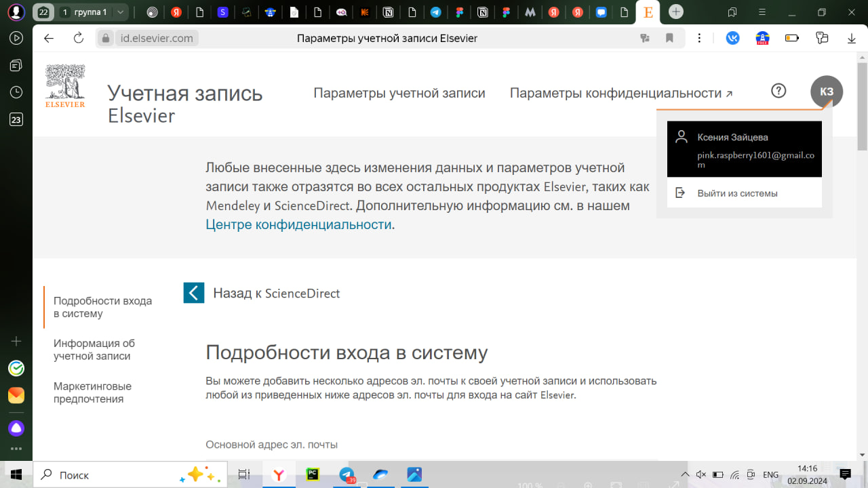Add a sidebar panel with plus icon
868x488 pixels.
16,341
